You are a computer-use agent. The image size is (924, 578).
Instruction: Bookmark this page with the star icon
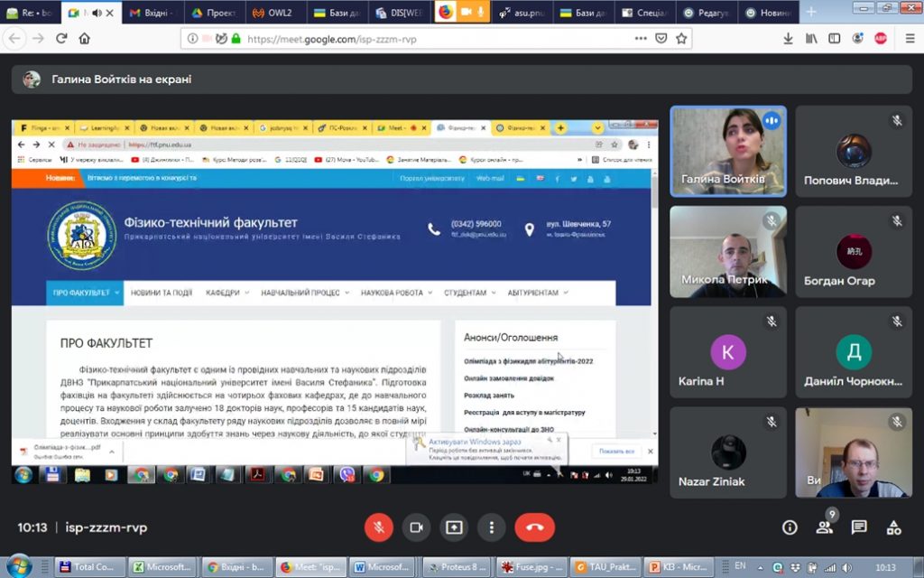(x=682, y=39)
